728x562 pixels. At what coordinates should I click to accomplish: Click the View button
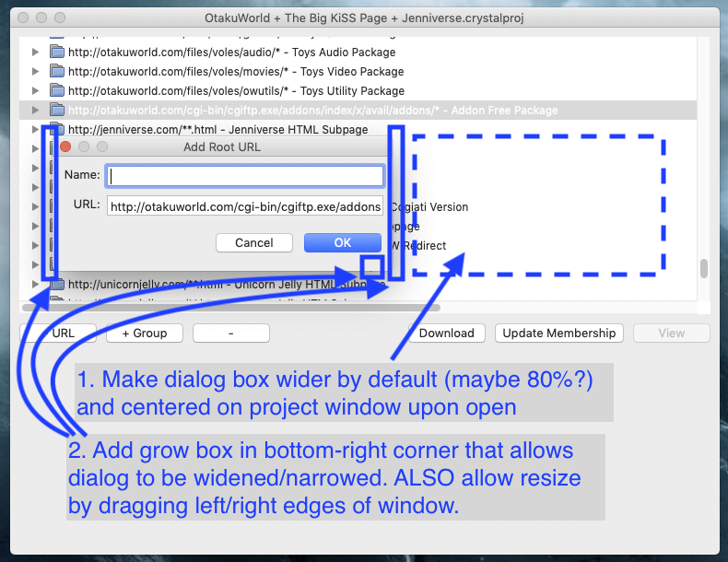672,334
